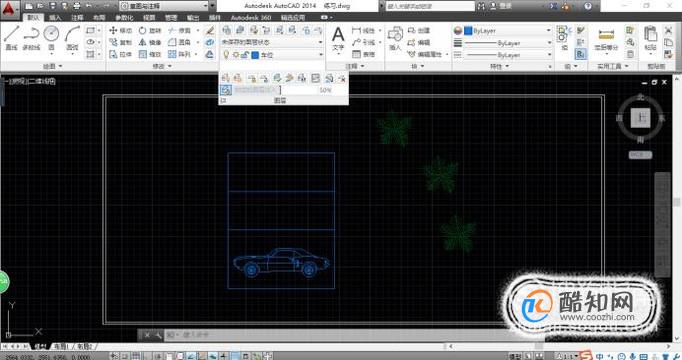Screen dimensions: 682x360
Task: Click the Sign In (登录) button
Action: click(x=501, y=6)
